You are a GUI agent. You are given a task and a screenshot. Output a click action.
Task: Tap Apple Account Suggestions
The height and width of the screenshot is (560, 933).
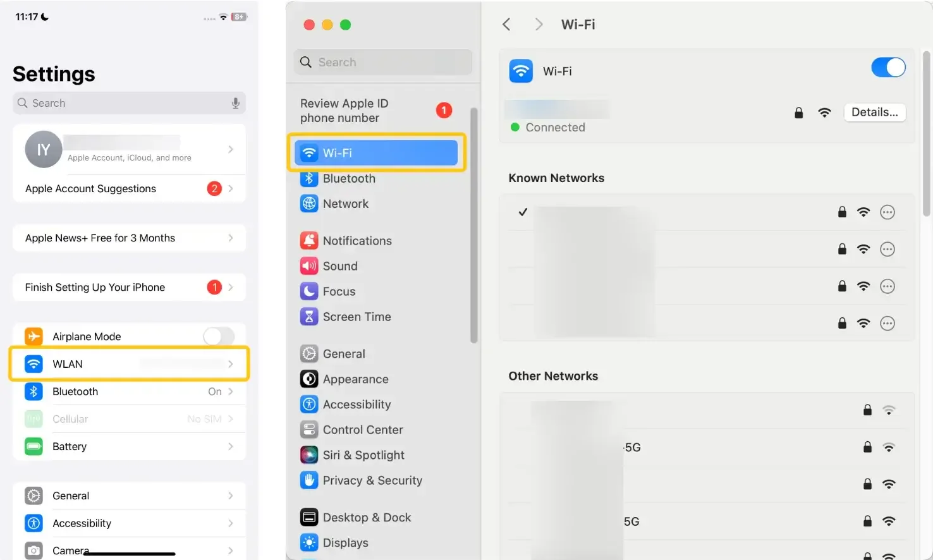point(129,188)
